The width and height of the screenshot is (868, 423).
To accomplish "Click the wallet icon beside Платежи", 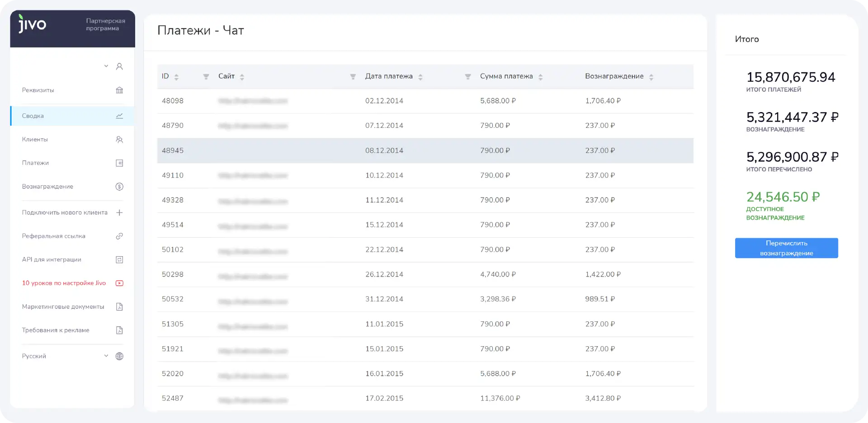I will tap(119, 163).
